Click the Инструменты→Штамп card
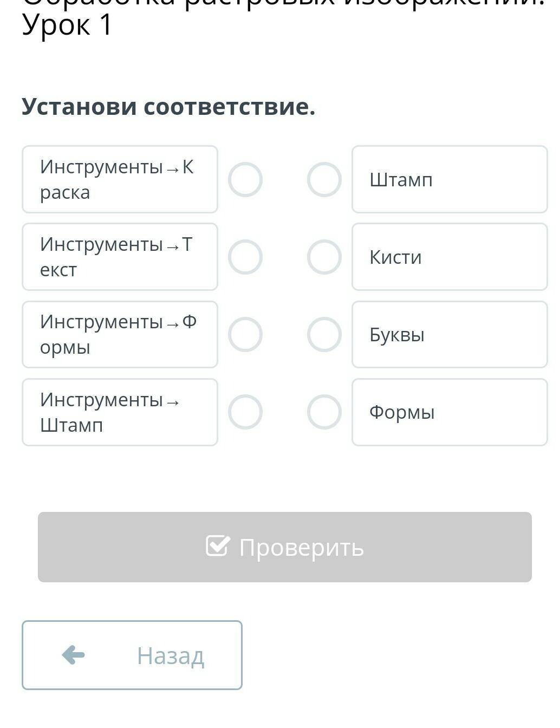Image resolution: width=560 pixels, height=728 pixels. click(x=120, y=412)
